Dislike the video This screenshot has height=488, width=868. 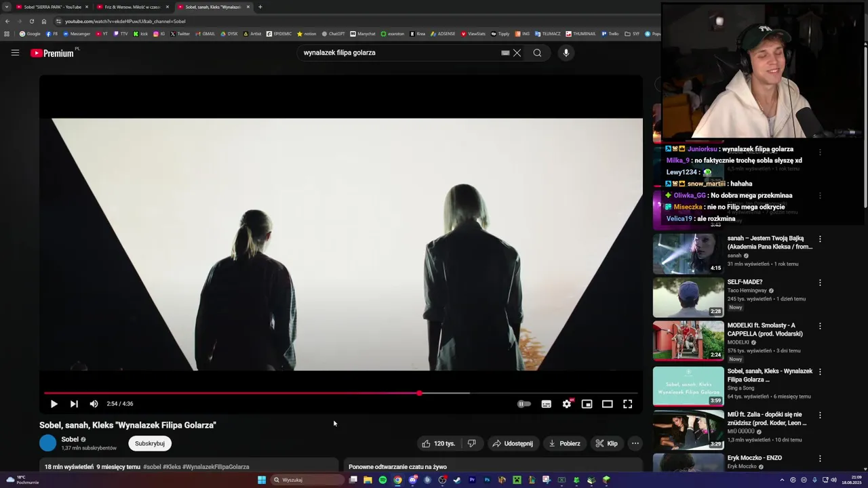[x=472, y=443]
